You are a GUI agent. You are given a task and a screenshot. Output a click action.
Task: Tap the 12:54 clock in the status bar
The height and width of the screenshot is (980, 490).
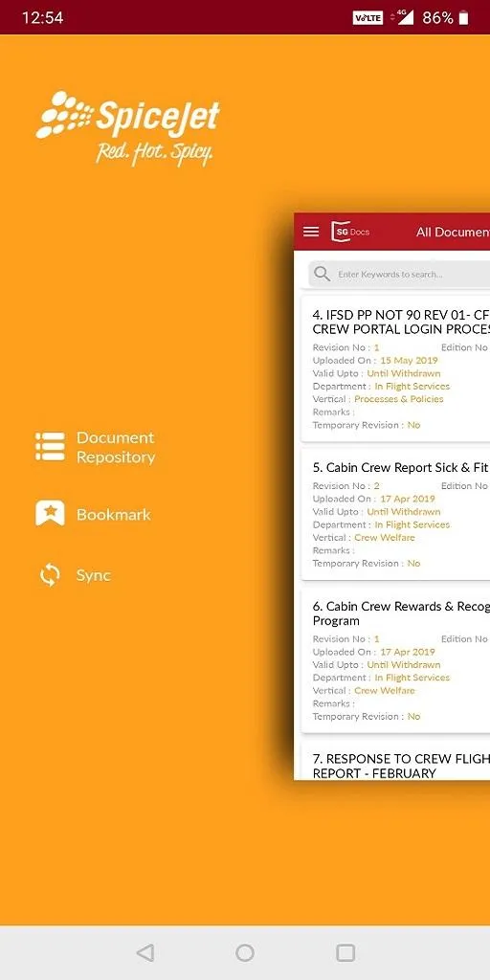point(42,17)
